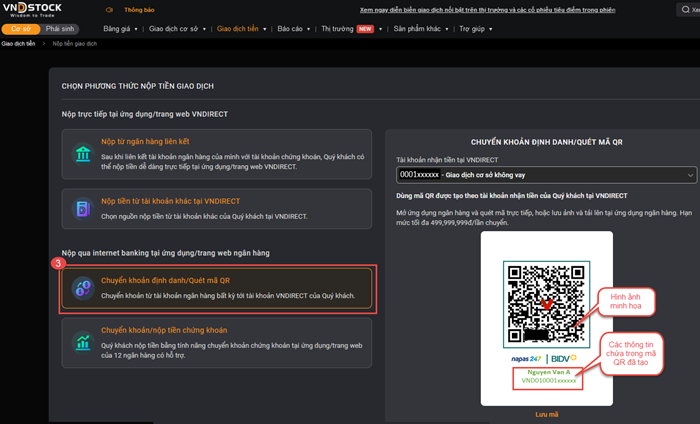
Task: Expand the arrow next to Giao dịch tiền
Action: 265,29
